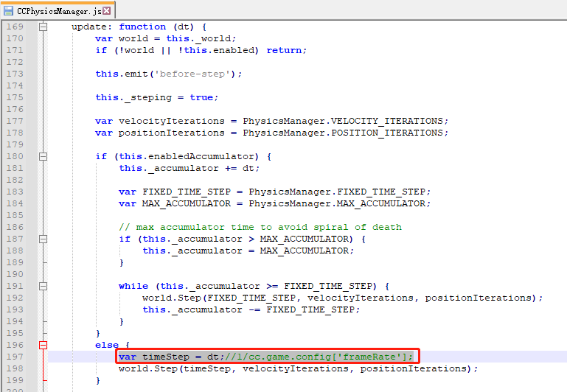This screenshot has height=392, width=567.
Task: Click the save icon on the CCPhysicsManager.js tab
Action: 8,11
